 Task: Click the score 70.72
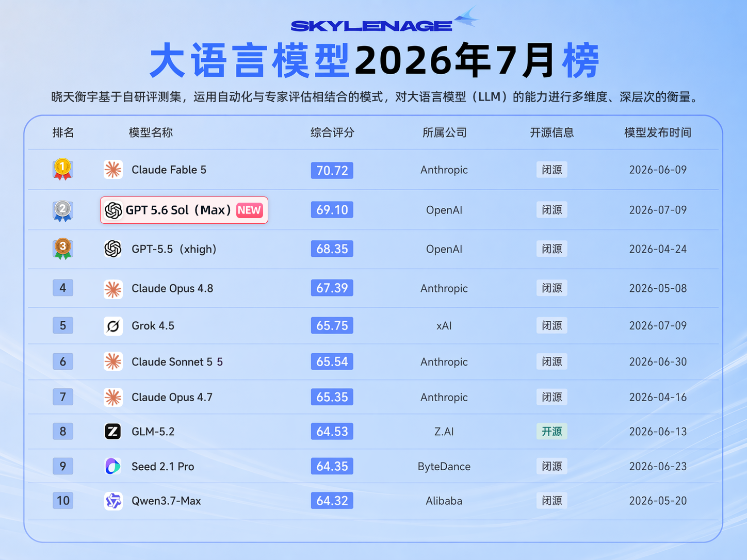point(332,170)
